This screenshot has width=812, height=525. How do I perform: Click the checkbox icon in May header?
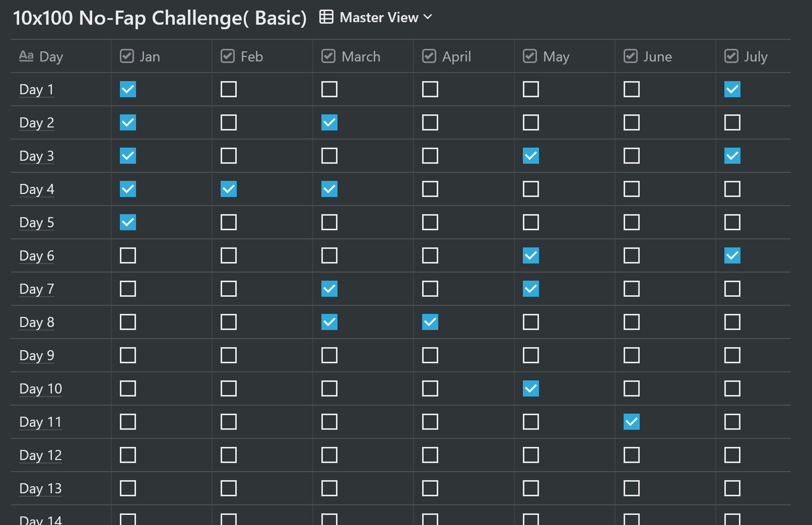click(530, 56)
